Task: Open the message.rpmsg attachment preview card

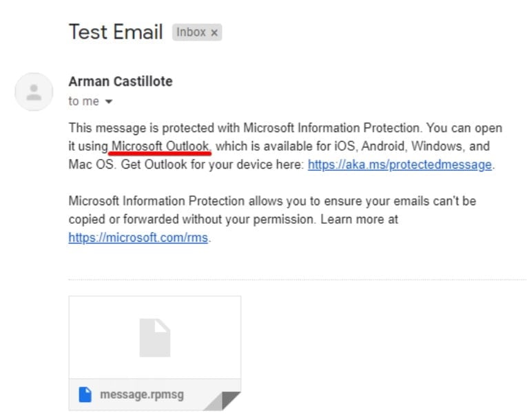Action: [155, 353]
